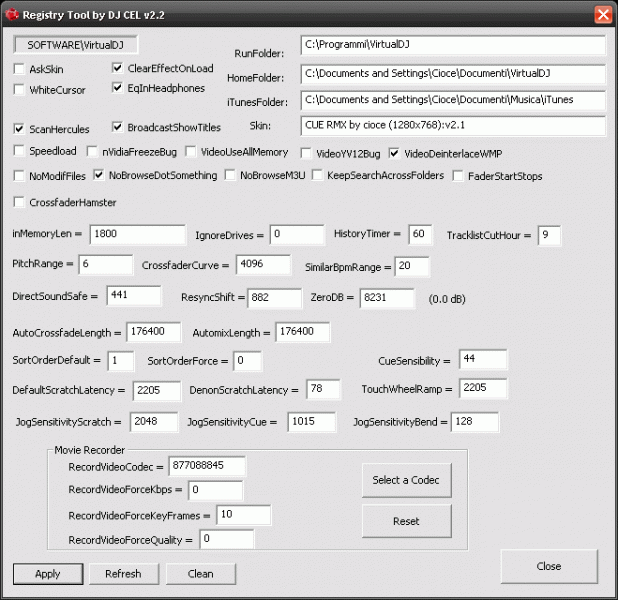Screen dimensions: 618x600
Task: Click the Close button at bottom
Action: 549,566
